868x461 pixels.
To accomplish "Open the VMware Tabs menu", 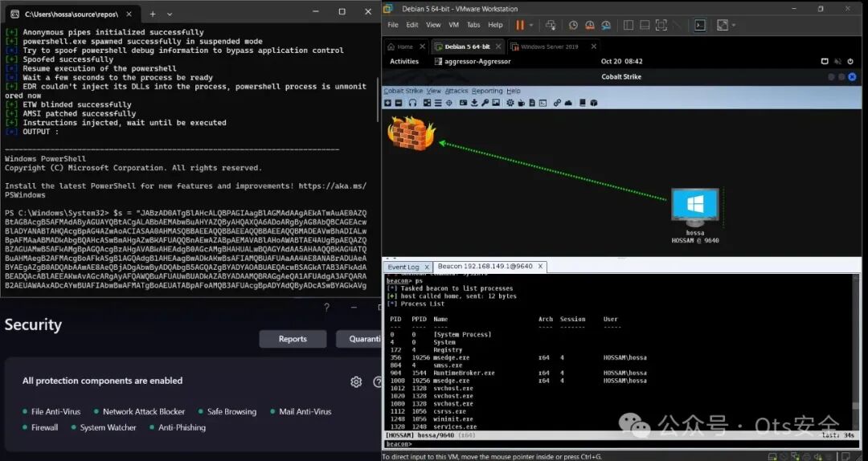I will (x=473, y=25).
